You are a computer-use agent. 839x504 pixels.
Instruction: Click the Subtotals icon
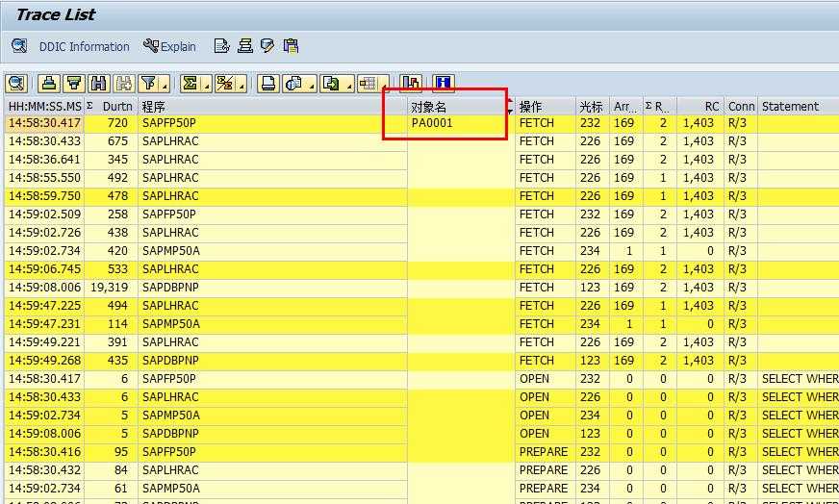pos(225,84)
